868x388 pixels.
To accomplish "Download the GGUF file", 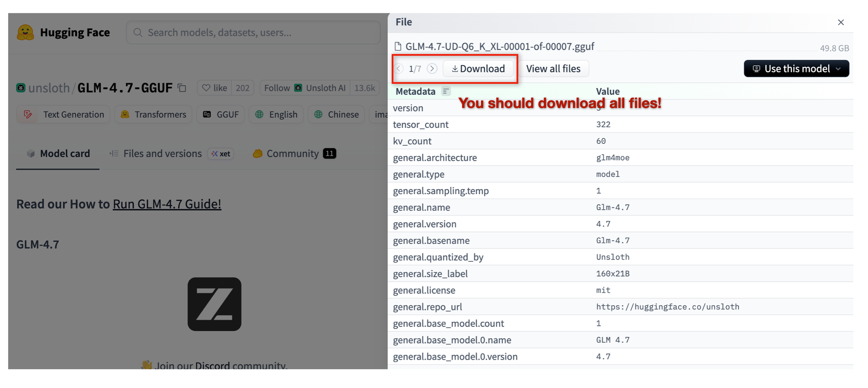I will tap(478, 68).
